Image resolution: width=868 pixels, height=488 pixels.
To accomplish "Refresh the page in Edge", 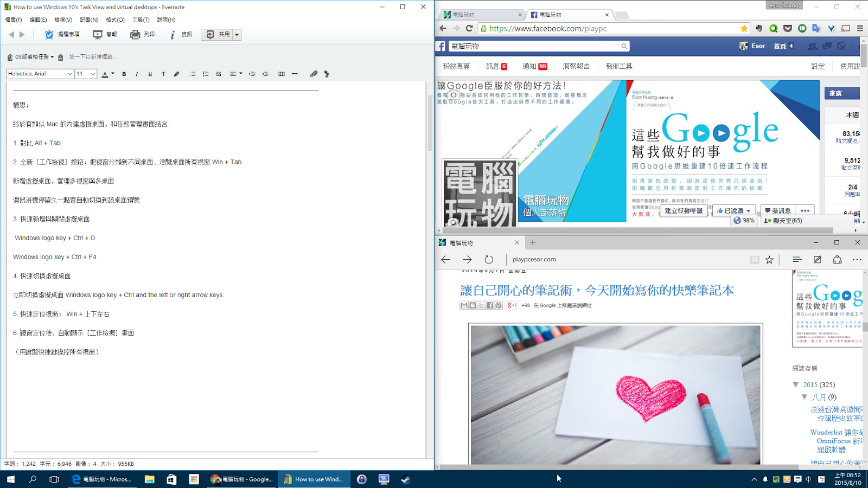I will [x=489, y=259].
